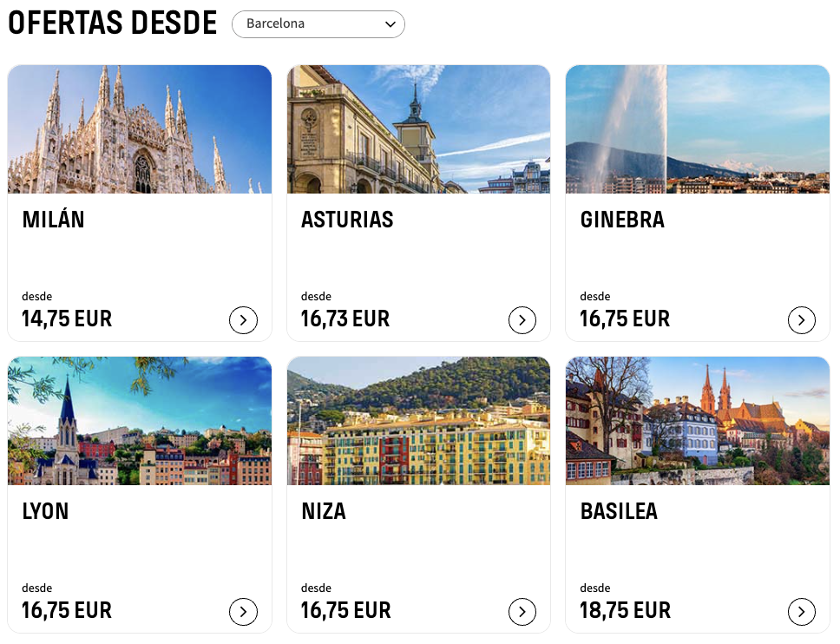
Task: Open the Niza colorful buildings photo
Action: click(x=419, y=421)
